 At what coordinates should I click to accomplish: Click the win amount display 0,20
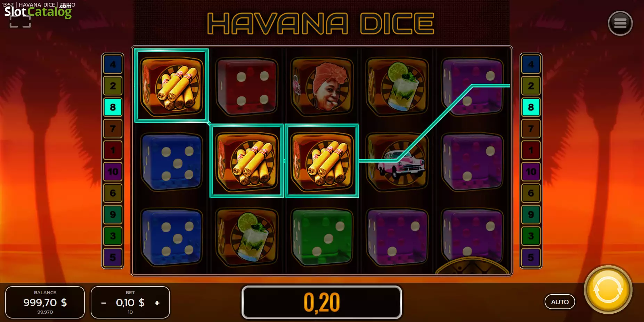tap(322, 302)
